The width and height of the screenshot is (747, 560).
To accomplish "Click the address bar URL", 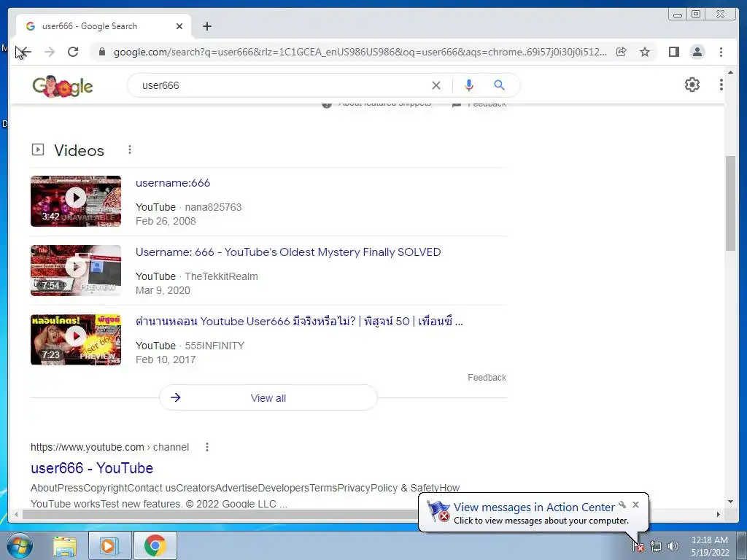I will 360,52.
